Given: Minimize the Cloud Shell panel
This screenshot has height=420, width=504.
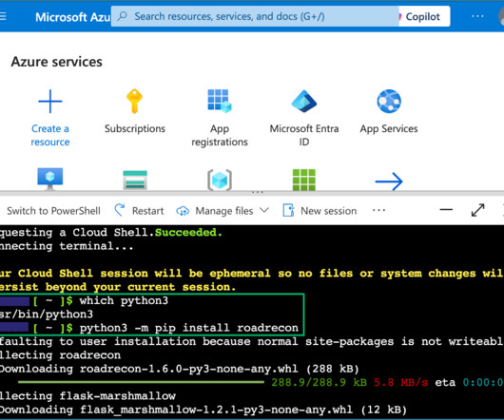Looking at the screenshot, I should pyautogui.click(x=446, y=210).
